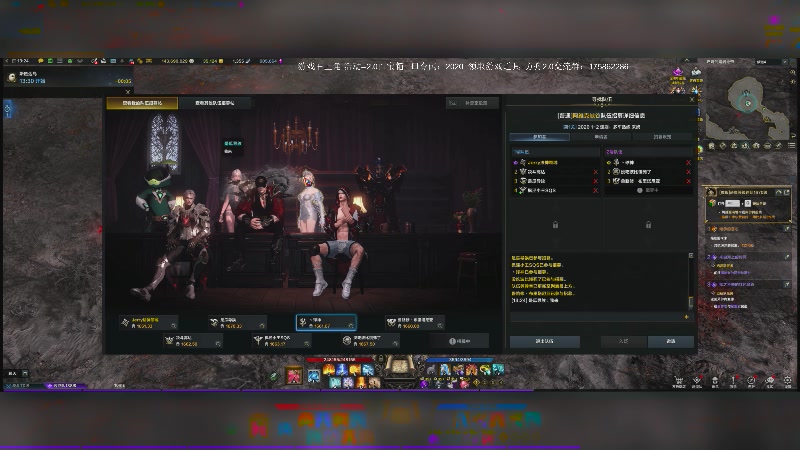The width and height of the screenshot is (800, 450).
Task: Remove the third member of party one
Action: [x=595, y=181]
